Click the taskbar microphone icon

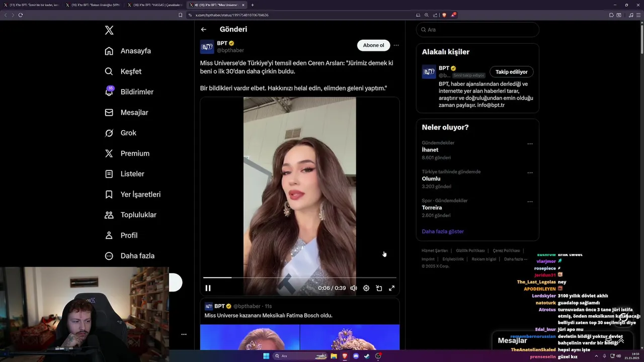(604, 356)
